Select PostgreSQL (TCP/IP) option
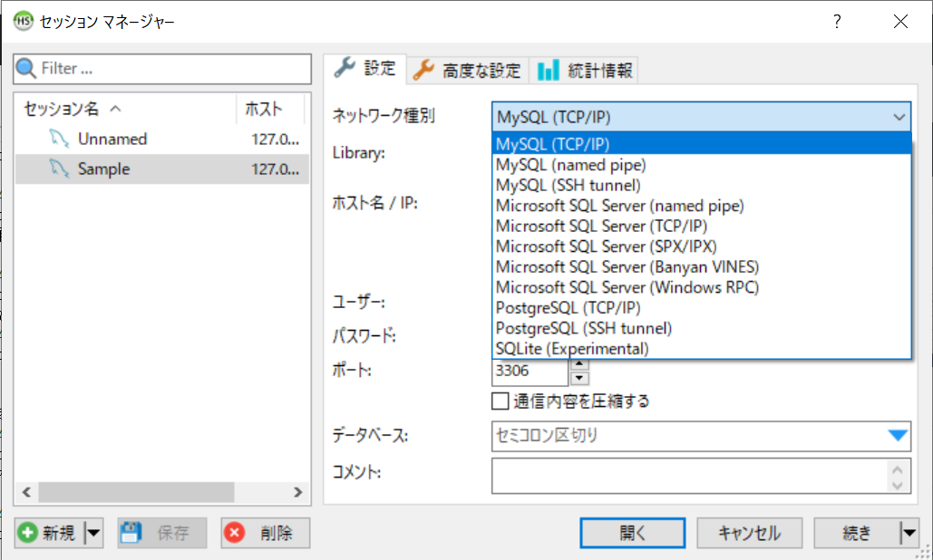 point(702,307)
